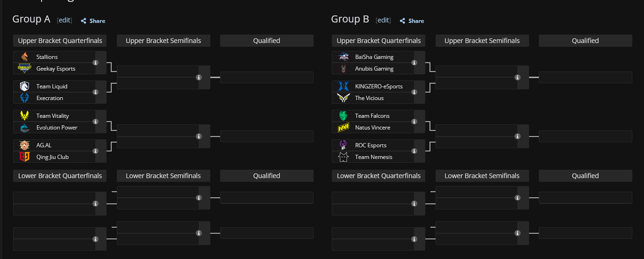Click the share icon next to Group A
This screenshot has width=644, height=259.
pyautogui.click(x=84, y=21)
